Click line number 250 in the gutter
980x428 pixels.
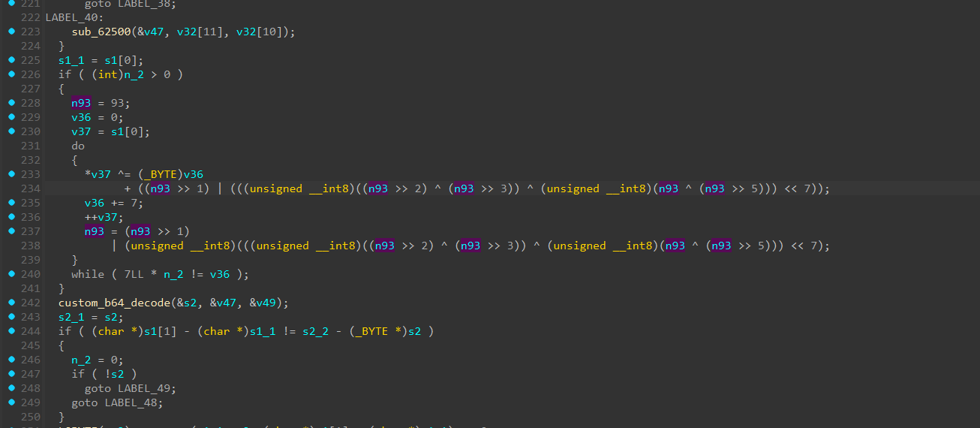click(31, 417)
